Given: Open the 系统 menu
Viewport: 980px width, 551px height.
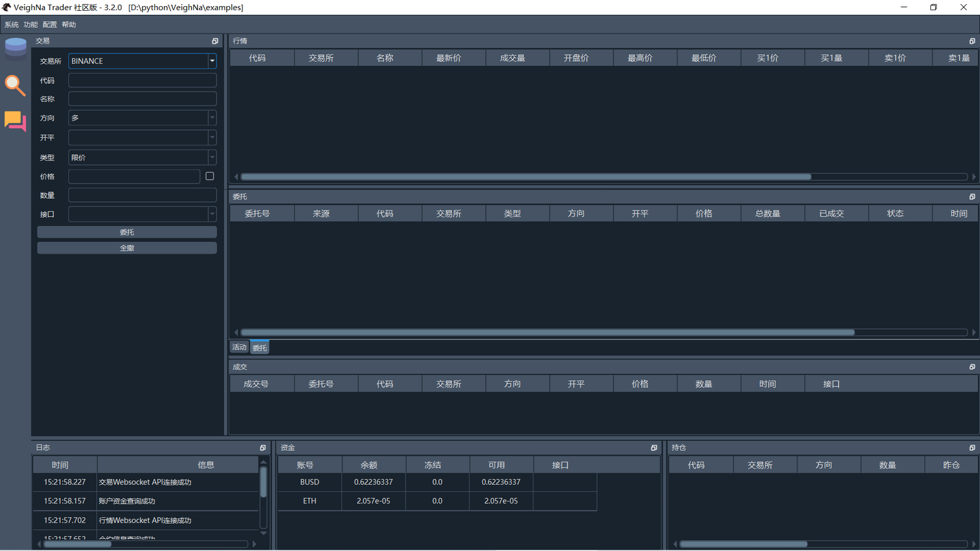Looking at the screenshot, I should (x=12, y=24).
